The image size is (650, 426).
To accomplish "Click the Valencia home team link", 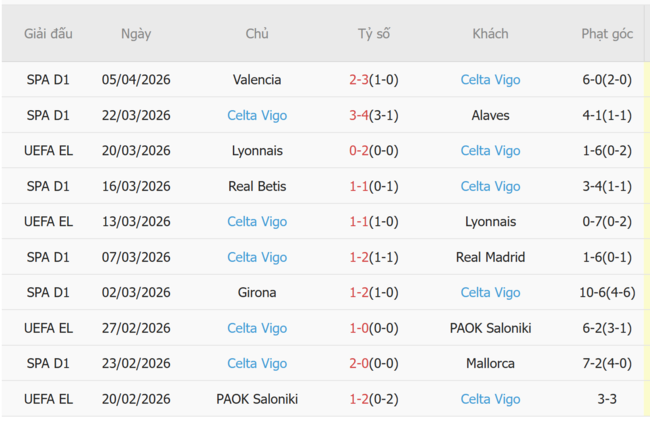I will click(257, 80).
